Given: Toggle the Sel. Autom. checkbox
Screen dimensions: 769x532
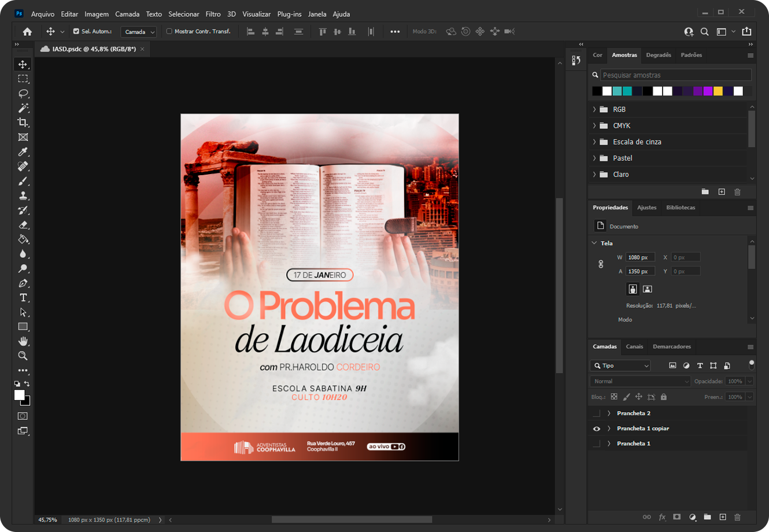Looking at the screenshot, I should 76,31.
